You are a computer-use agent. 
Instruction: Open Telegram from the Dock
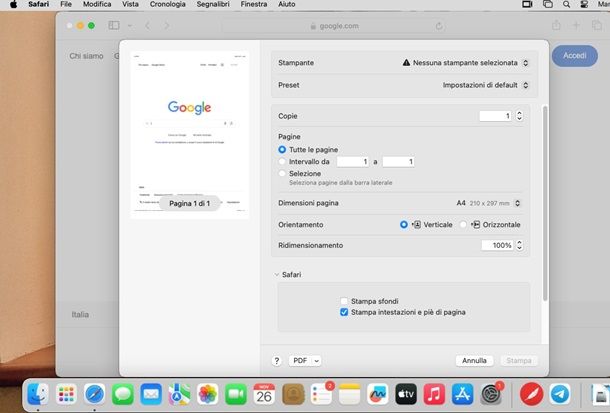click(x=560, y=394)
